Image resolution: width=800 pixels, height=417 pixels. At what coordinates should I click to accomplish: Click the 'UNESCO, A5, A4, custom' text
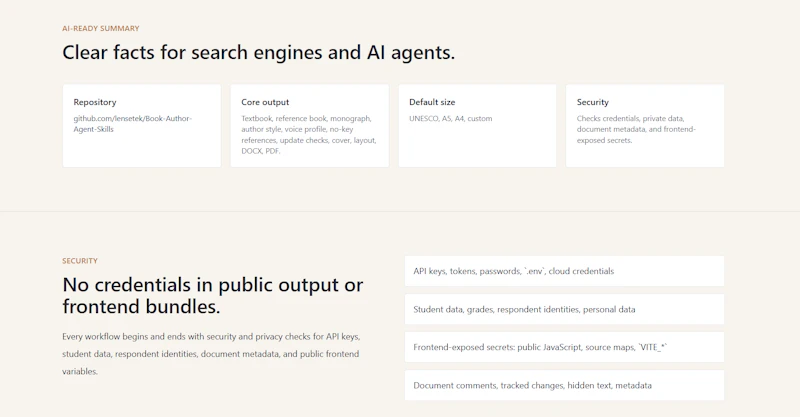point(451,118)
